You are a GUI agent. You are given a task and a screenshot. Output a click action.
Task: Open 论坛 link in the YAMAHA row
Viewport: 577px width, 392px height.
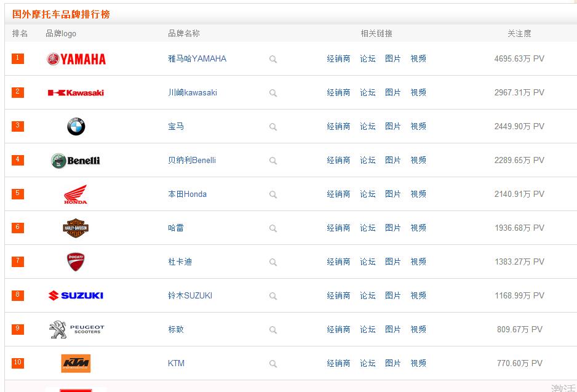pyautogui.click(x=368, y=59)
